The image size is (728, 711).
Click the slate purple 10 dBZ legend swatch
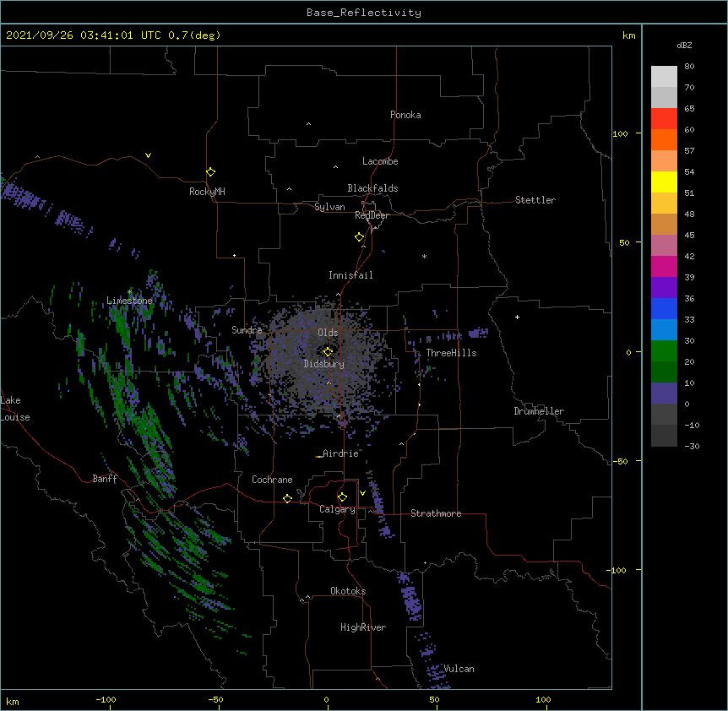[664, 393]
